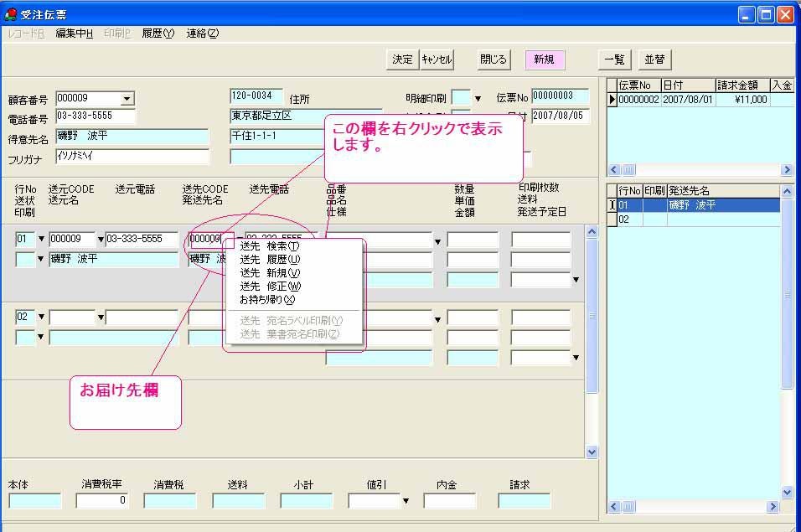Click the 並替 sort button
This screenshot has width=801, height=532.
tap(654, 59)
